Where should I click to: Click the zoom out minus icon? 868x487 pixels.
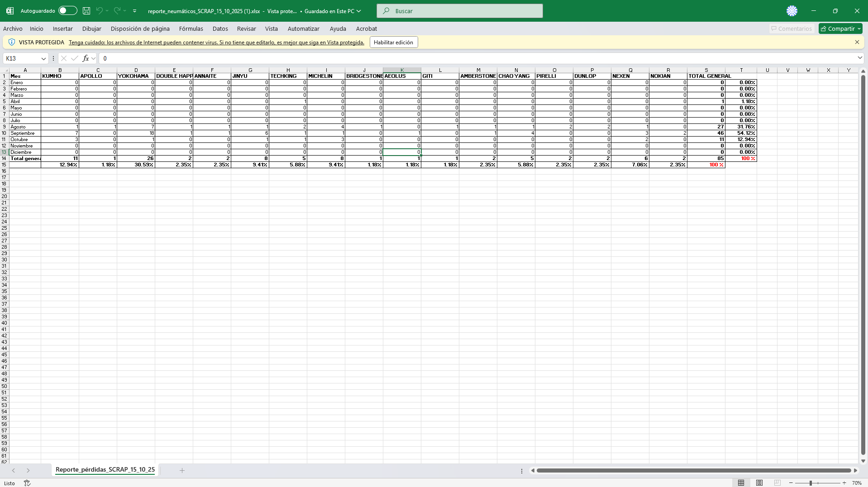[791, 483]
